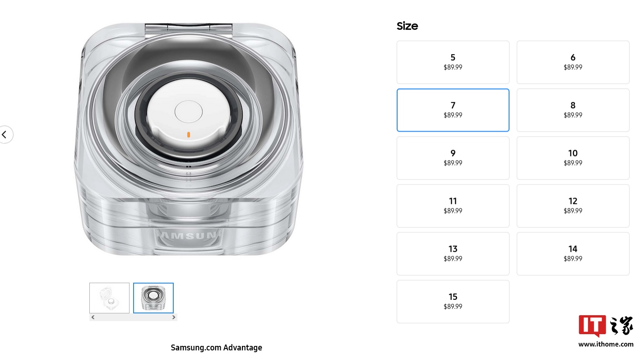Click the ithome.com watermark logo
The height and width of the screenshot is (354, 644).
(606, 331)
